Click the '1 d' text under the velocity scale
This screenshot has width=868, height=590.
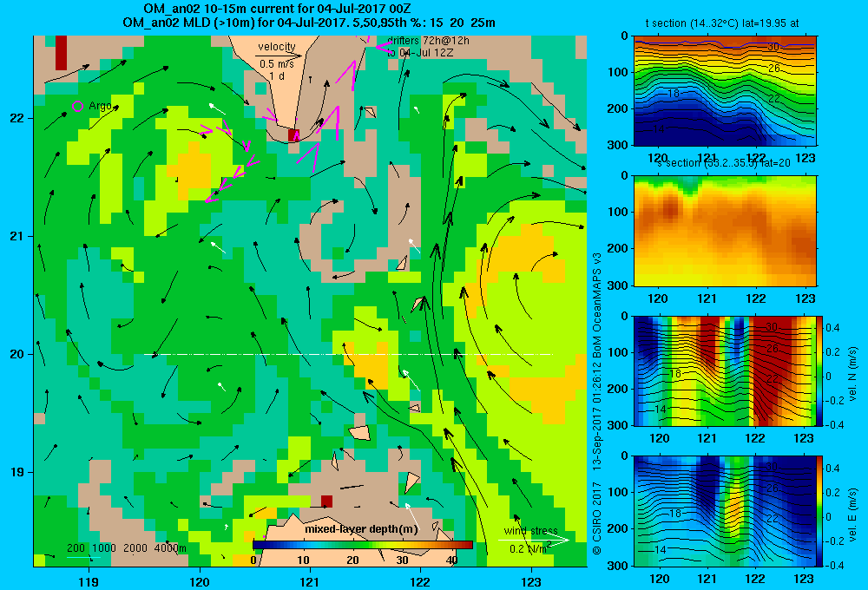(277, 76)
